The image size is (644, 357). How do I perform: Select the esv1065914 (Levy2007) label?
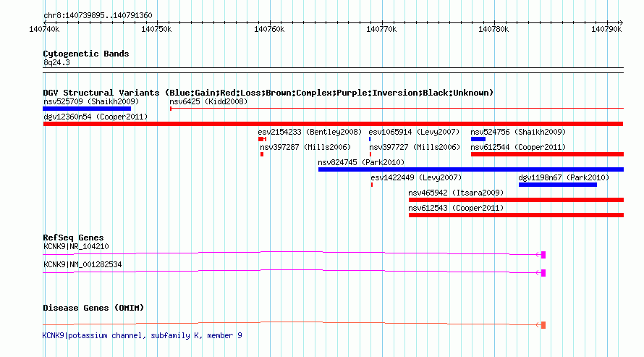tap(414, 132)
